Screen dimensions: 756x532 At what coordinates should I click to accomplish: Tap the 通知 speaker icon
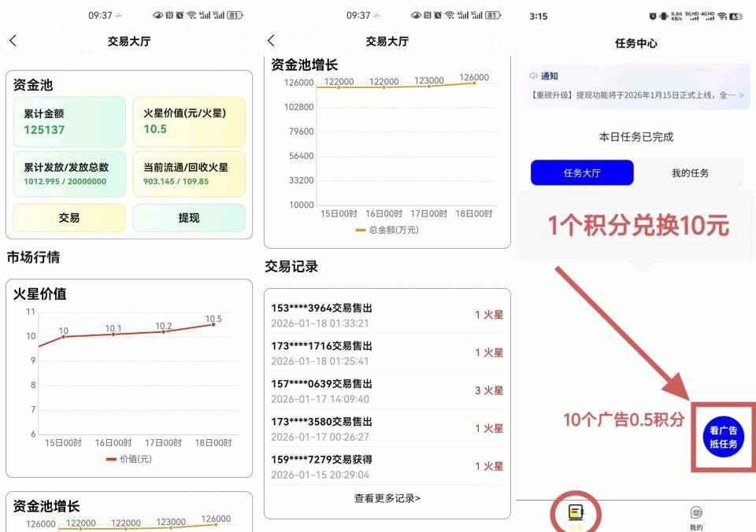tap(533, 76)
